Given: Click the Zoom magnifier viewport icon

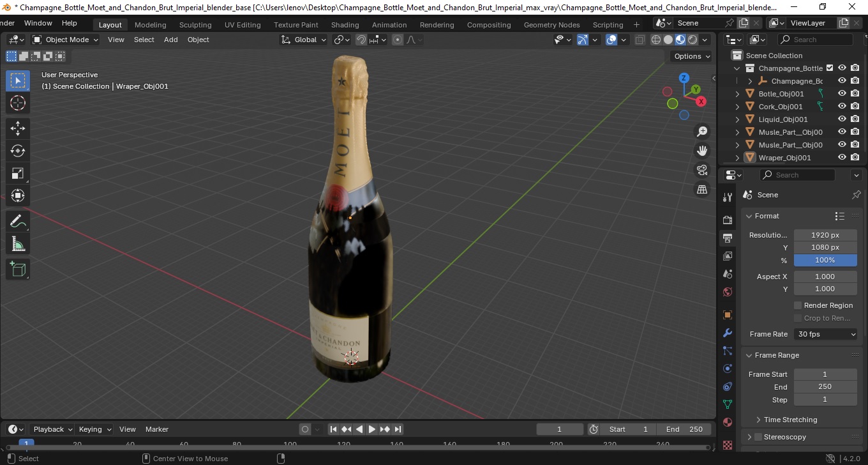Looking at the screenshot, I should 702,132.
